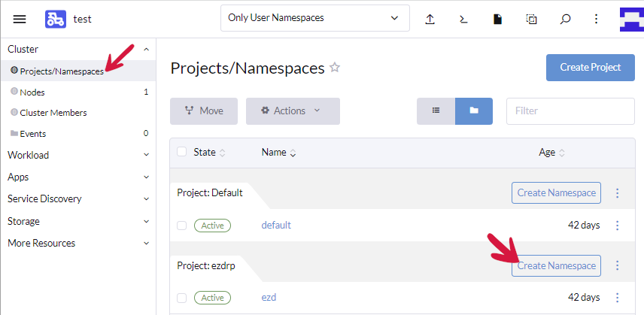Favorite the Projects/Namespaces page with star
The width and height of the screenshot is (644, 315).
pyautogui.click(x=335, y=68)
